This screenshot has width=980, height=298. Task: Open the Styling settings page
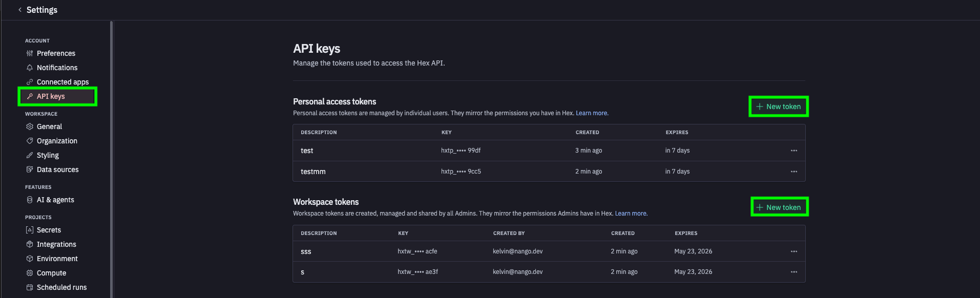point(48,155)
